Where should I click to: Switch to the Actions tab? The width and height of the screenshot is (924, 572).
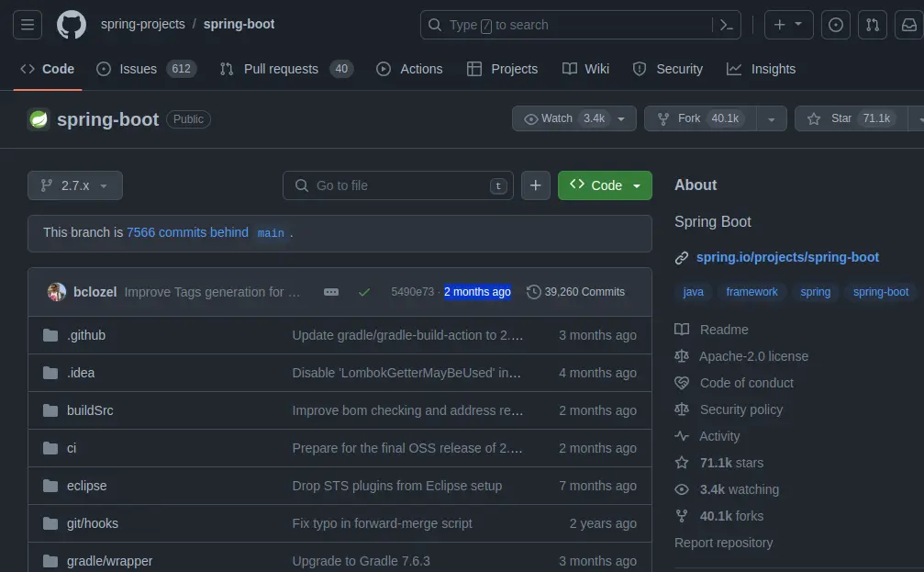(x=409, y=69)
